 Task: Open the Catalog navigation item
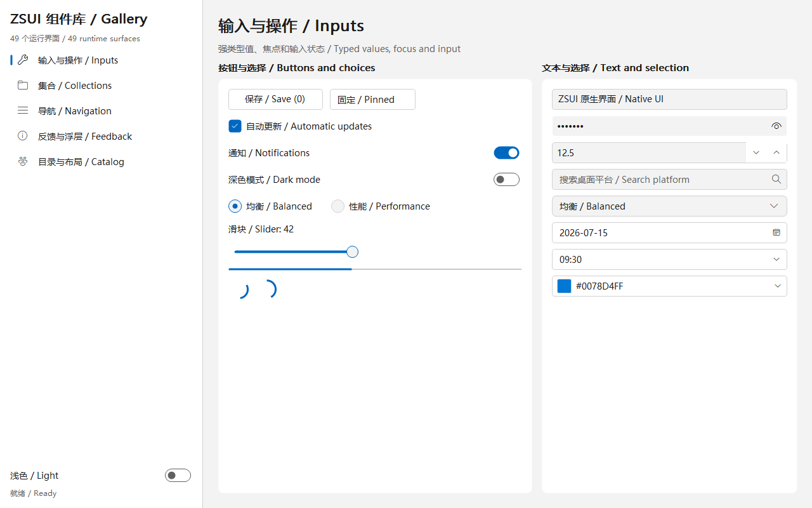coord(101,162)
